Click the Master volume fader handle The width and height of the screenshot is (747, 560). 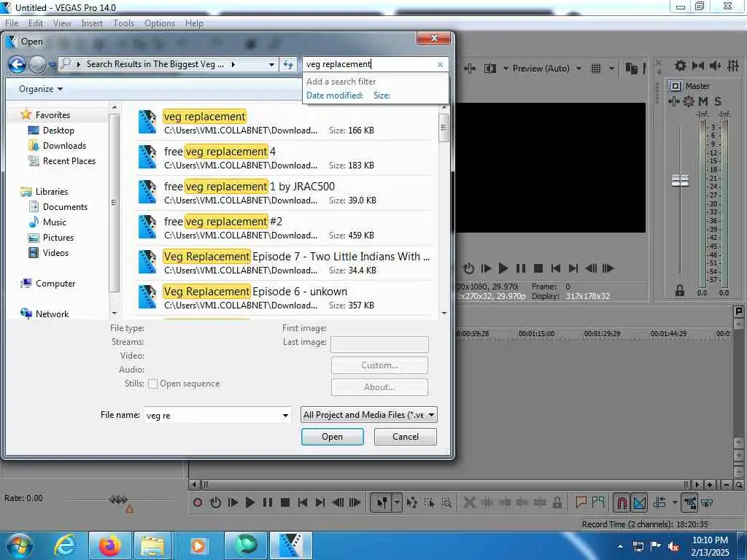681,181
